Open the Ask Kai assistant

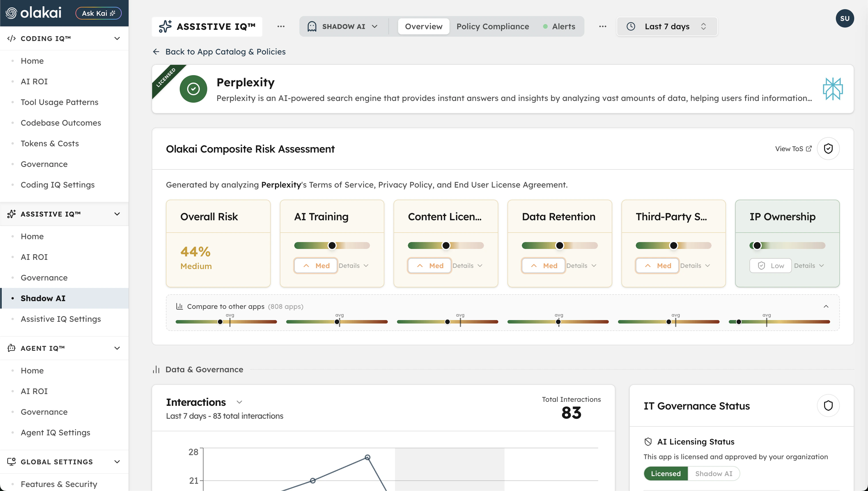click(98, 13)
